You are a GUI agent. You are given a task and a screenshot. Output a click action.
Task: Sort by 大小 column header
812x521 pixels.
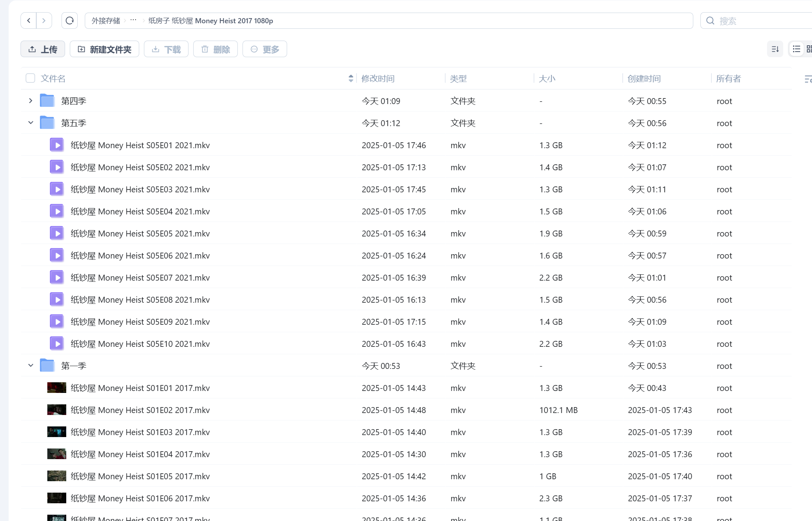(547, 78)
